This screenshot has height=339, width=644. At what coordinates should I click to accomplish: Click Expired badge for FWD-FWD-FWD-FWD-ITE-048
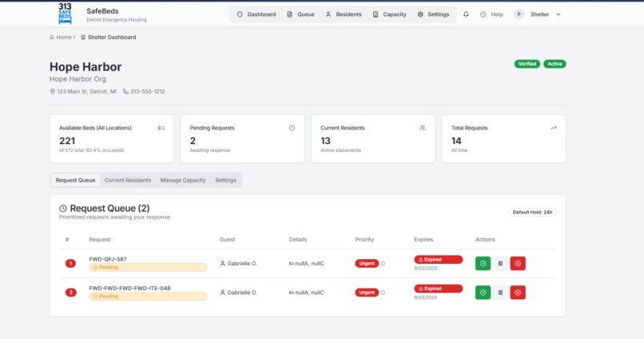438,289
